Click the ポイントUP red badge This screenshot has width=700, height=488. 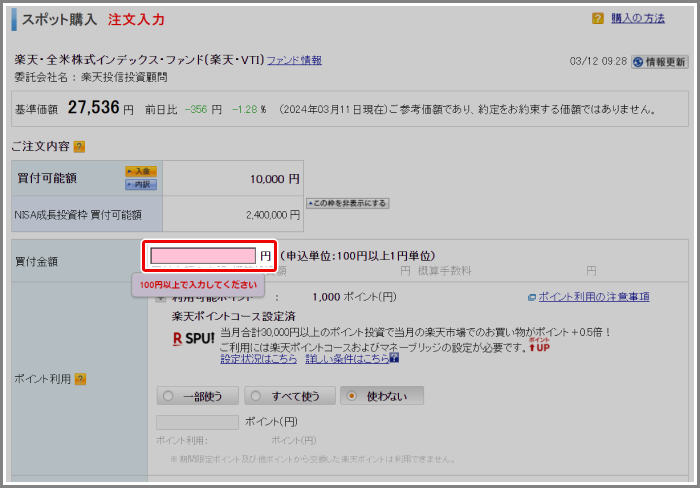(539, 345)
